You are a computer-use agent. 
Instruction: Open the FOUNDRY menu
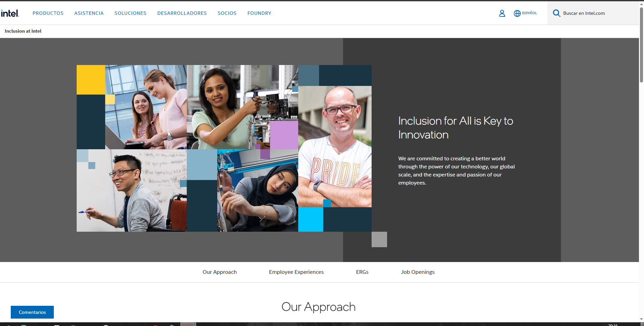(x=259, y=13)
